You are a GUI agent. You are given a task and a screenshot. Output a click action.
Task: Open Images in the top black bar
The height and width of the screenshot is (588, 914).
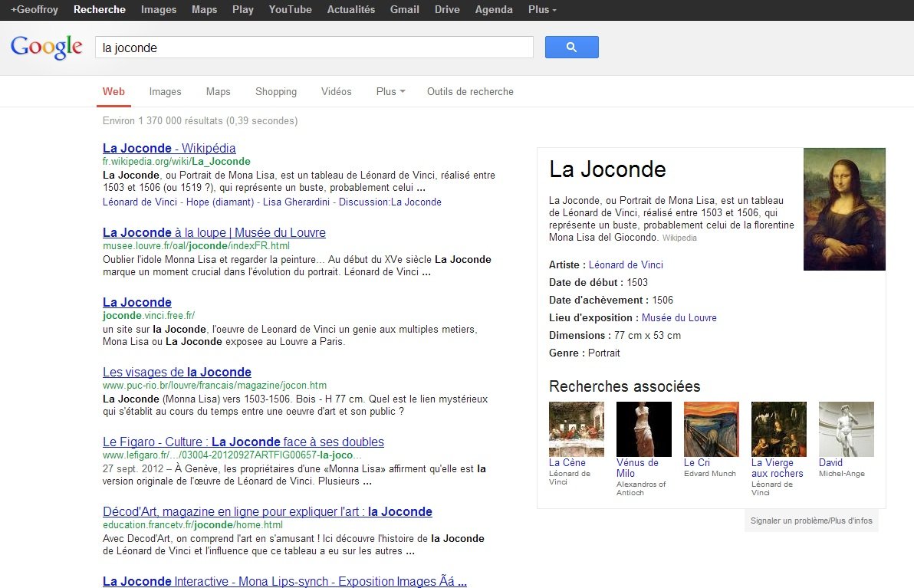tap(159, 9)
